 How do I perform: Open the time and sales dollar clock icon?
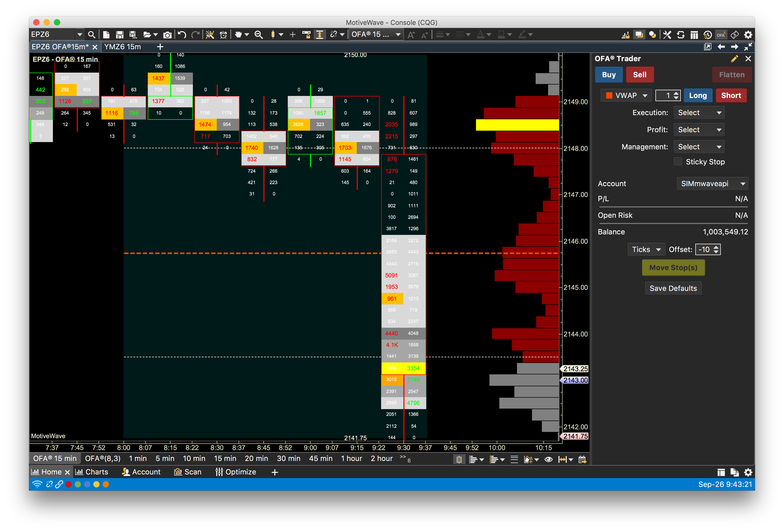click(x=708, y=35)
